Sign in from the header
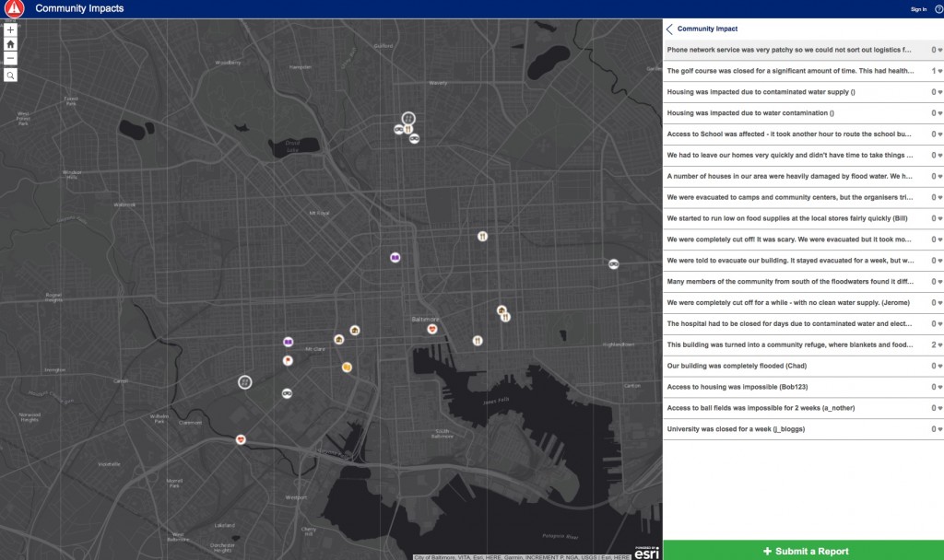Screen dimensions: 944x560 pos(918,9)
